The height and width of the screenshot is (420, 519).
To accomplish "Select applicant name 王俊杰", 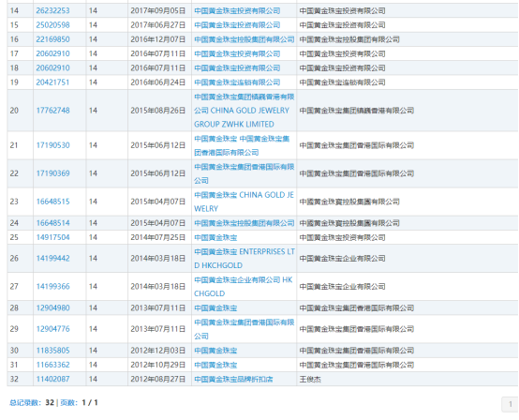I will [x=310, y=379].
